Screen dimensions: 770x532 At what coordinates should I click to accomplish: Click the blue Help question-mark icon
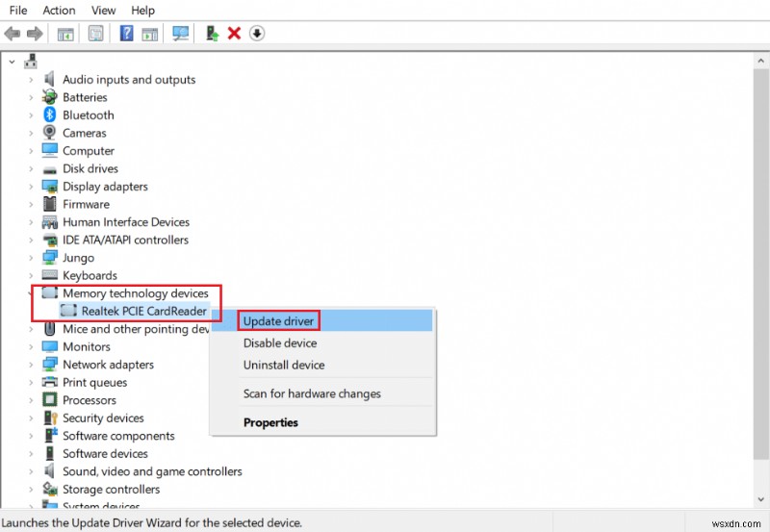tap(126, 34)
